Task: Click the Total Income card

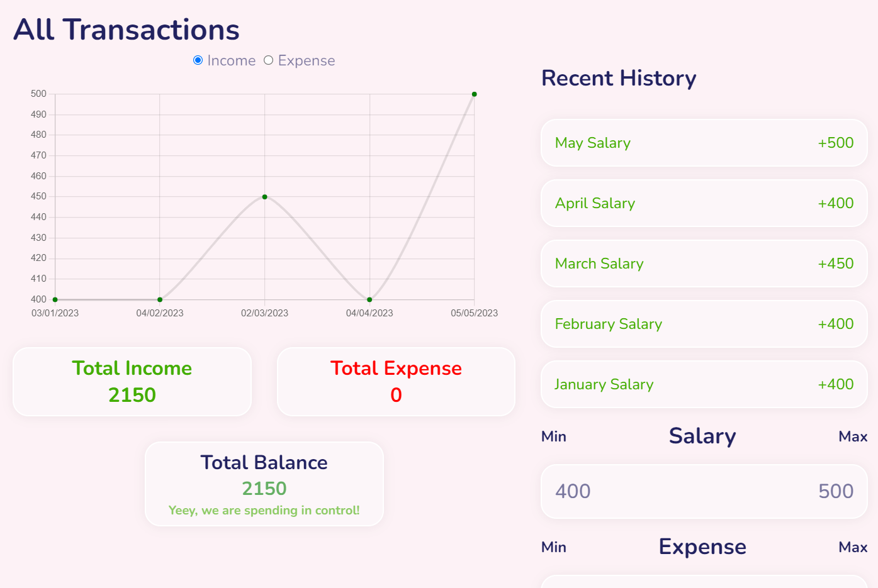Action: [x=132, y=381]
